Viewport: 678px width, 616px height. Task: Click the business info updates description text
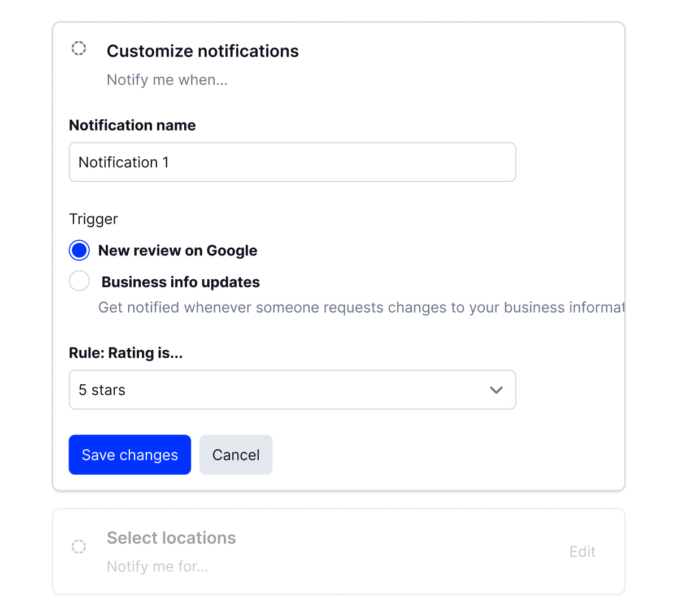pyautogui.click(x=362, y=307)
